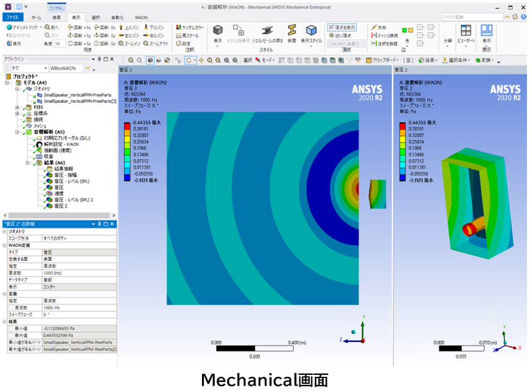The height and width of the screenshot is (392, 532).
Task: Switch to the WAON ribbon tab
Action: (x=141, y=17)
